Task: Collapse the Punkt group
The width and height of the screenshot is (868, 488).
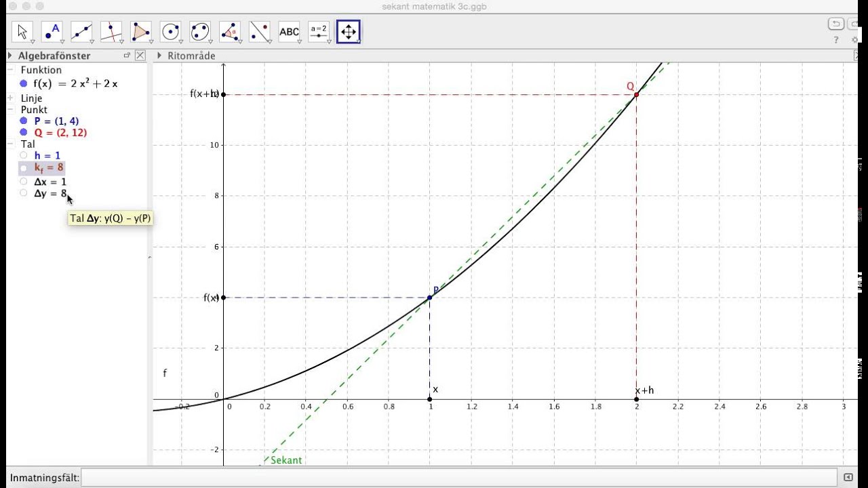Action: (x=10, y=110)
